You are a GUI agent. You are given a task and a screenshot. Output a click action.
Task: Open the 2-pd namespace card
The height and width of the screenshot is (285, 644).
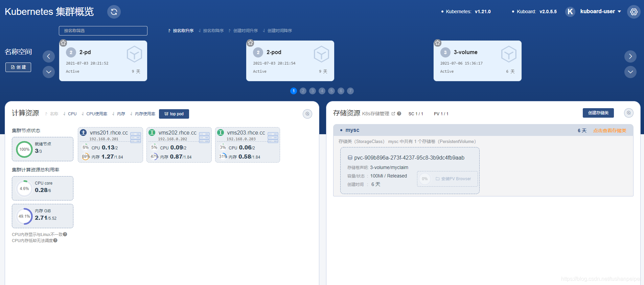pos(103,61)
